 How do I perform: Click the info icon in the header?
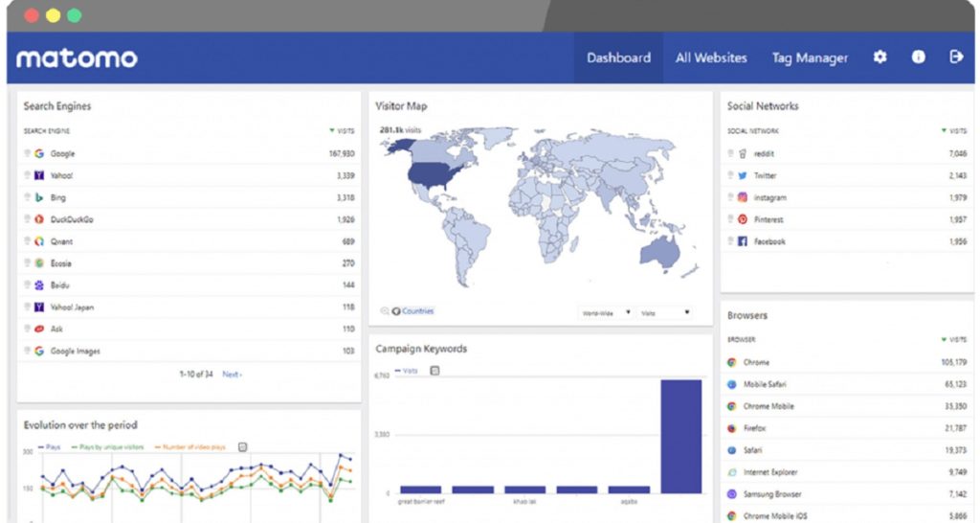coord(918,57)
